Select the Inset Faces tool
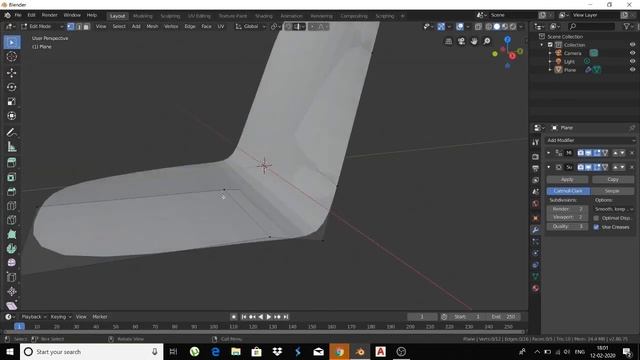The height and width of the screenshot is (360, 640). pos(11,177)
